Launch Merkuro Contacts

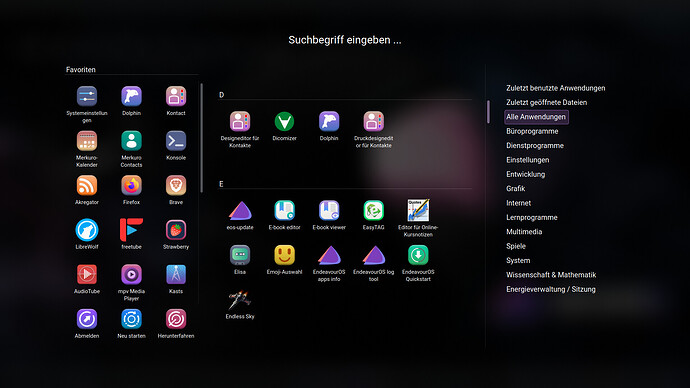point(131,141)
